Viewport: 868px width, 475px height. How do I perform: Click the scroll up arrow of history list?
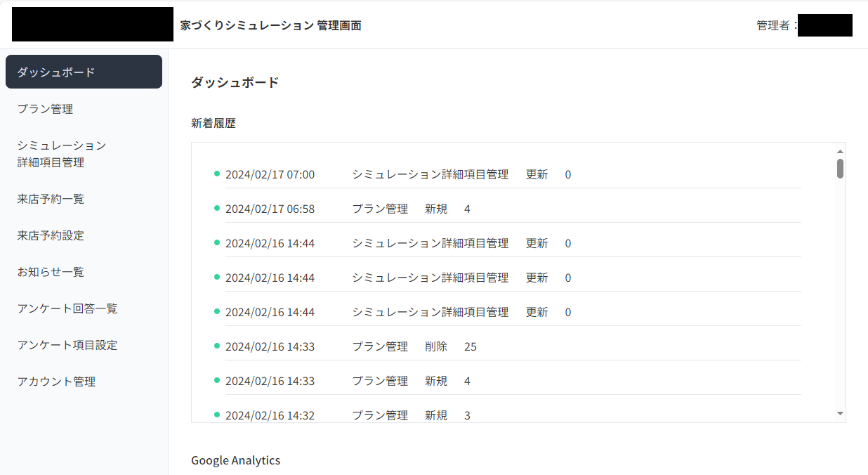[840, 151]
